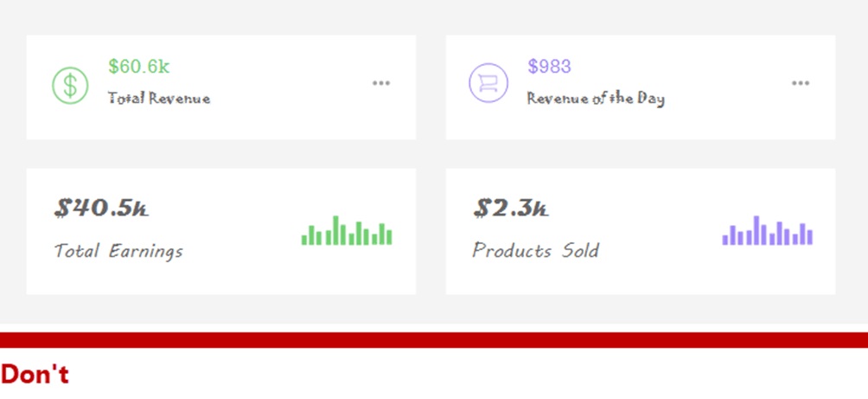Click the tallest purple bar in the chart
The width and height of the screenshot is (868, 399).
[x=756, y=230]
